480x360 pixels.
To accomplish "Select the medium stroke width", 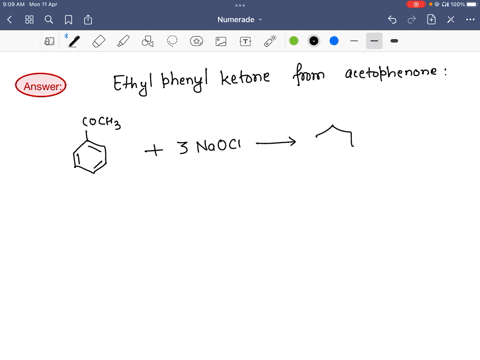I will pos(374,41).
